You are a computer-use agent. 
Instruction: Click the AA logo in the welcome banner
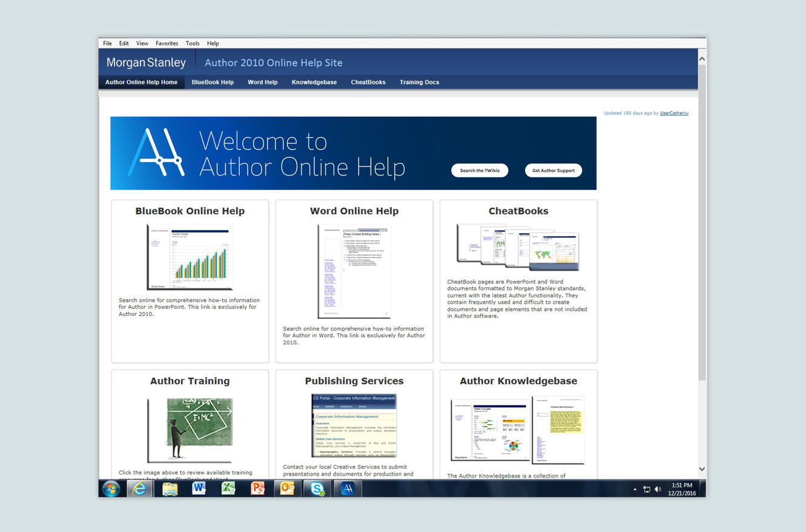click(156, 153)
